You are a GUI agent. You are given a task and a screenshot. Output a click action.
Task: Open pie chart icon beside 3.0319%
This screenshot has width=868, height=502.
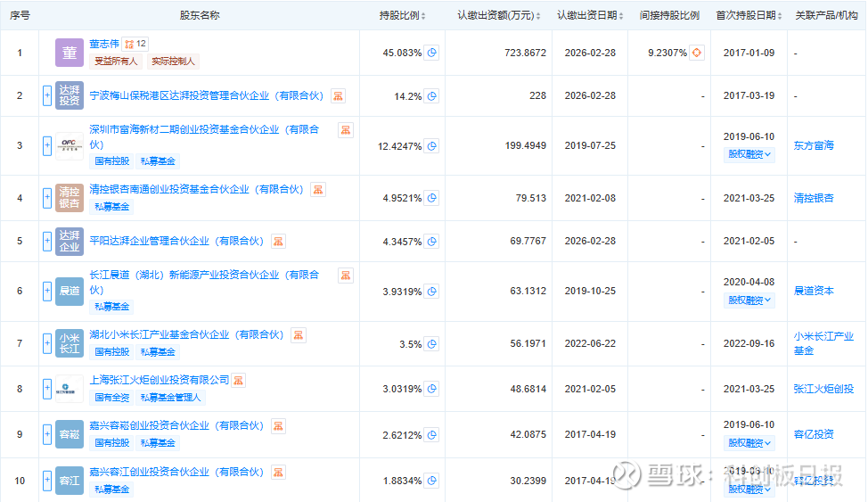pyautogui.click(x=432, y=389)
